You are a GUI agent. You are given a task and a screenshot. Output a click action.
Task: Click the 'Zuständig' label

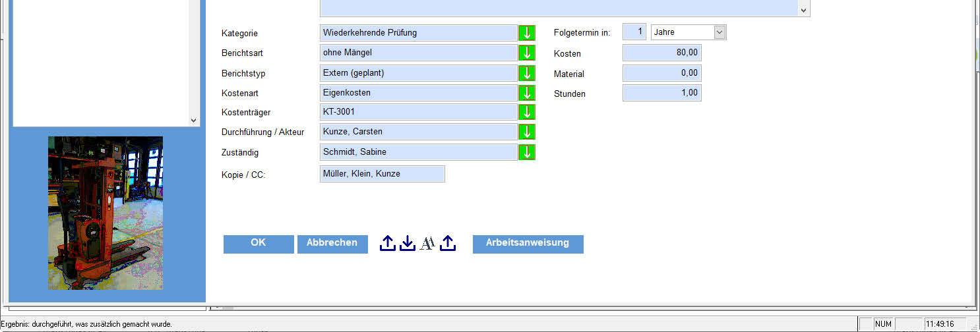tap(240, 153)
